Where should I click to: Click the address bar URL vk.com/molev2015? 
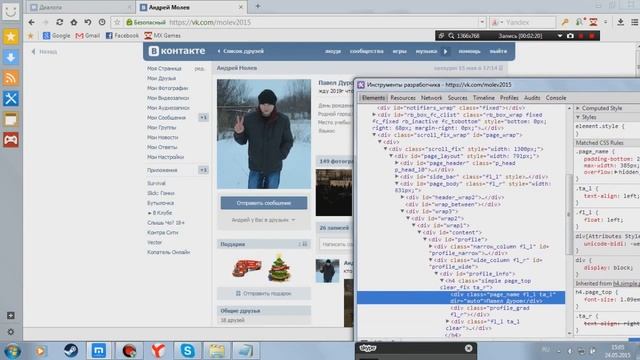210,22
